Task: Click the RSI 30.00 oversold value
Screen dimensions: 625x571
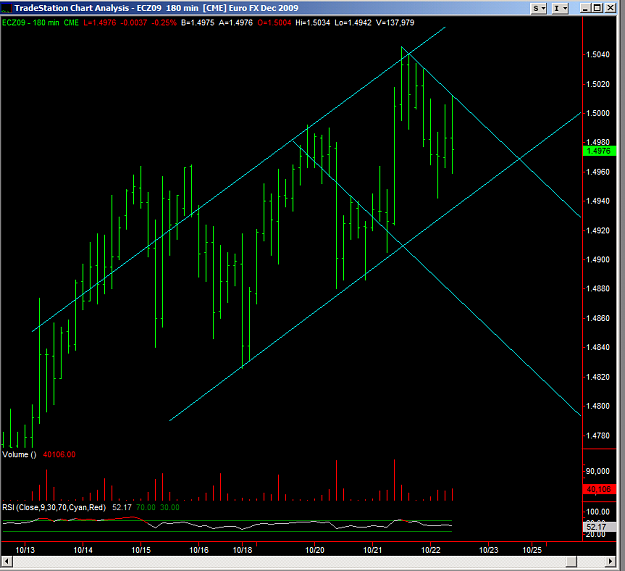Action: coord(170,507)
